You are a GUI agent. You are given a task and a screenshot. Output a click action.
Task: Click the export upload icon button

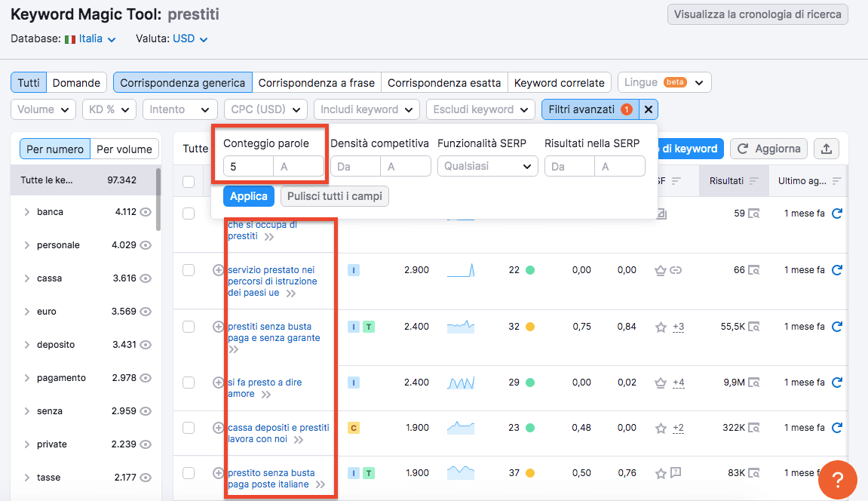click(x=826, y=149)
